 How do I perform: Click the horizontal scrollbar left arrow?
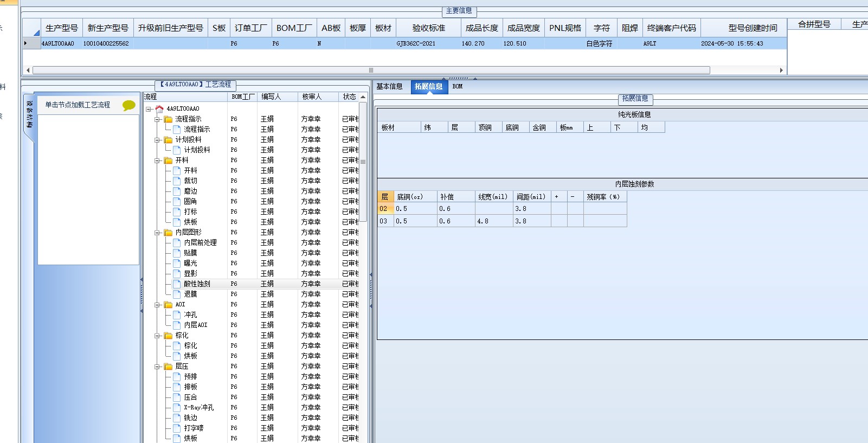(28, 70)
